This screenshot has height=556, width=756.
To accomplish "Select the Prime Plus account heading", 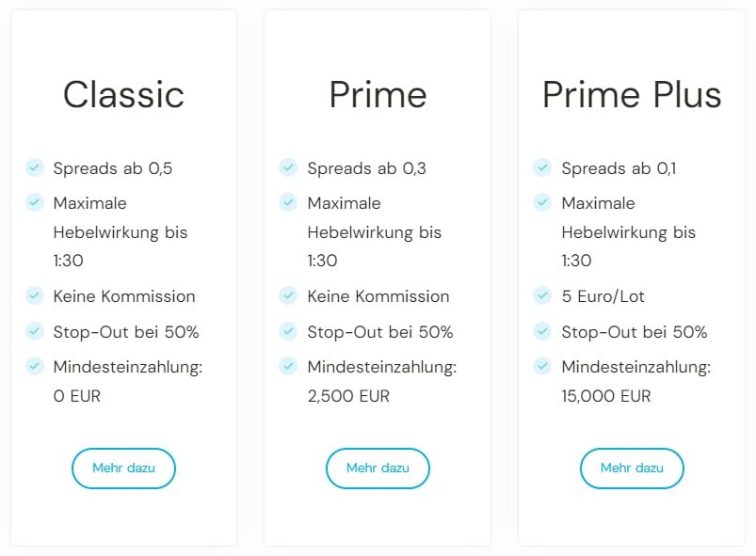I will (x=632, y=95).
